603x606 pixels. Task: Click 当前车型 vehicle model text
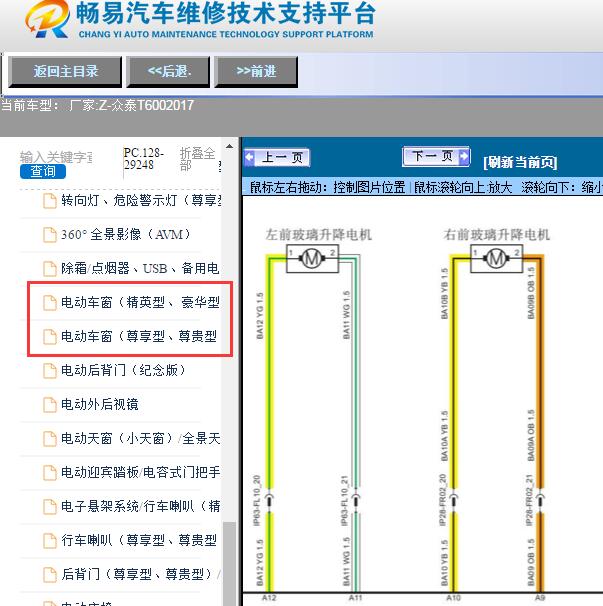97,105
